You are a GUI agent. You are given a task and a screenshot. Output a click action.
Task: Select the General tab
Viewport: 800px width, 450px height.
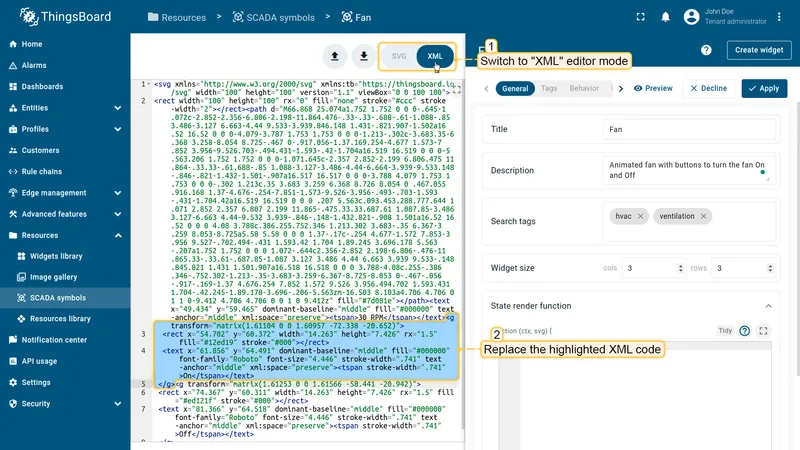(515, 88)
